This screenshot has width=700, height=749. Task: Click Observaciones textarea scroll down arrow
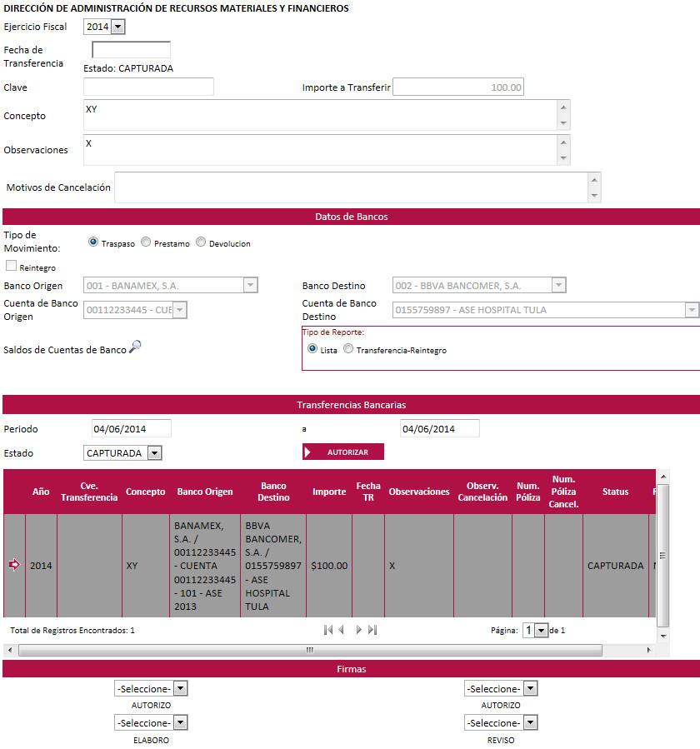[564, 158]
